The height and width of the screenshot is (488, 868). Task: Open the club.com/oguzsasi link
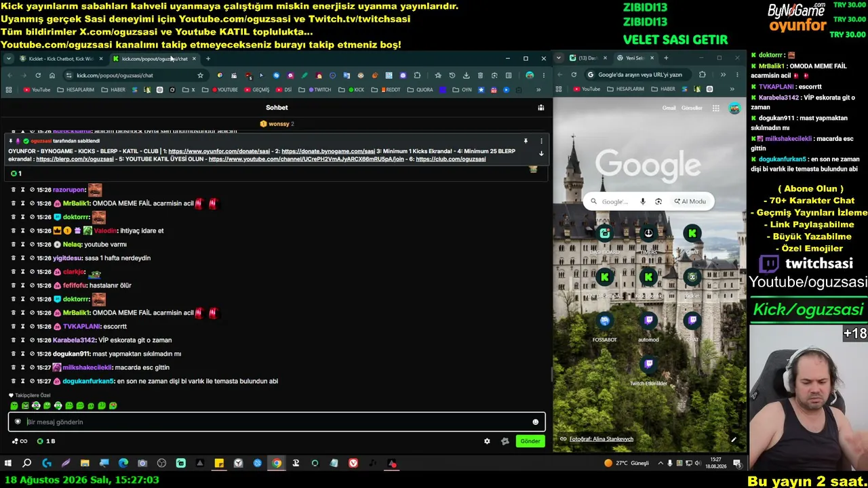click(x=450, y=159)
